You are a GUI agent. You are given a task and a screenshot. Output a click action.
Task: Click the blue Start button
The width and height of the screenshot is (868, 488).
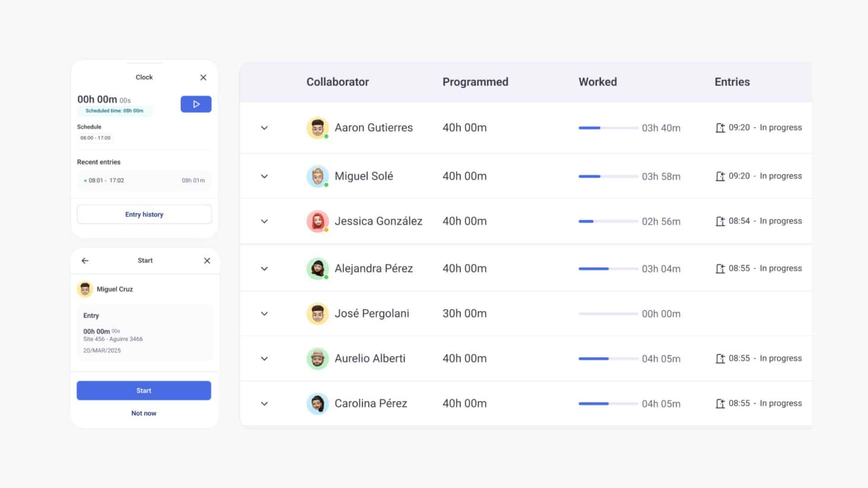tap(144, 390)
